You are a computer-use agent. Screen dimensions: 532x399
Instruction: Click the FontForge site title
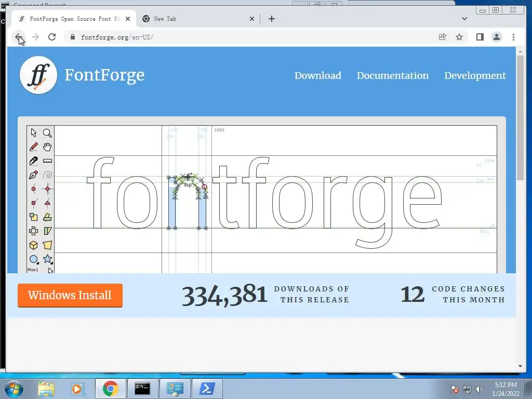tap(104, 75)
